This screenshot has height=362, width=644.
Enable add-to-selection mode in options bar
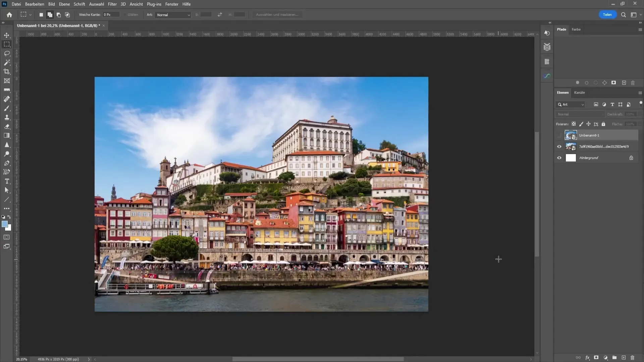point(50,15)
